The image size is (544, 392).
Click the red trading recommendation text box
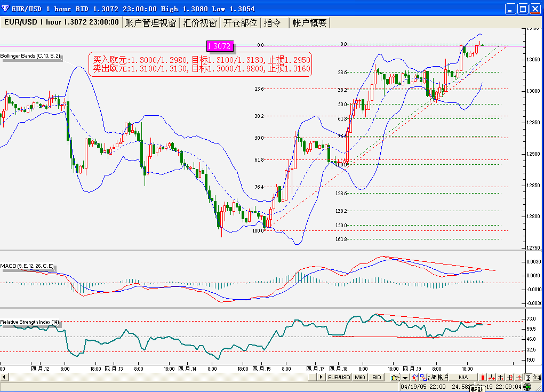click(201, 64)
